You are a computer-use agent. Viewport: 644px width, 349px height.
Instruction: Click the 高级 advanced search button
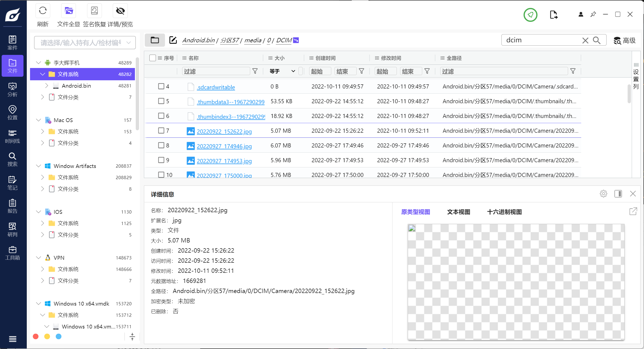(624, 40)
